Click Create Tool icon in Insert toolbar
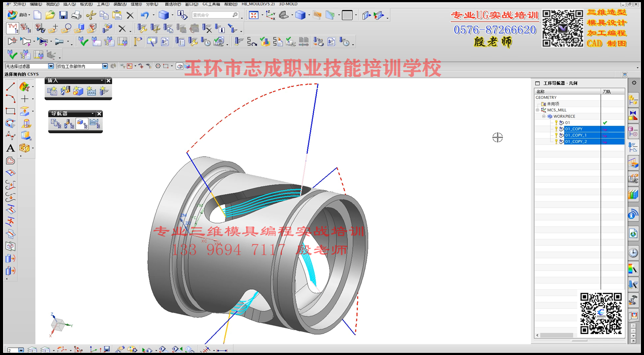644x355 pixels. 65,91
